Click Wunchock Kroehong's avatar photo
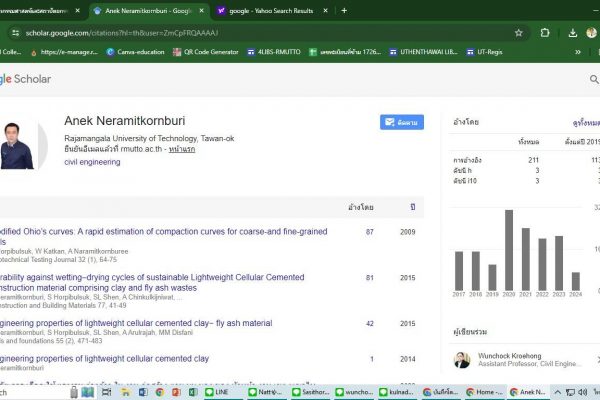The height and width of the screenshot is (400, 600). pyautogui.click(x=462, y=360)
